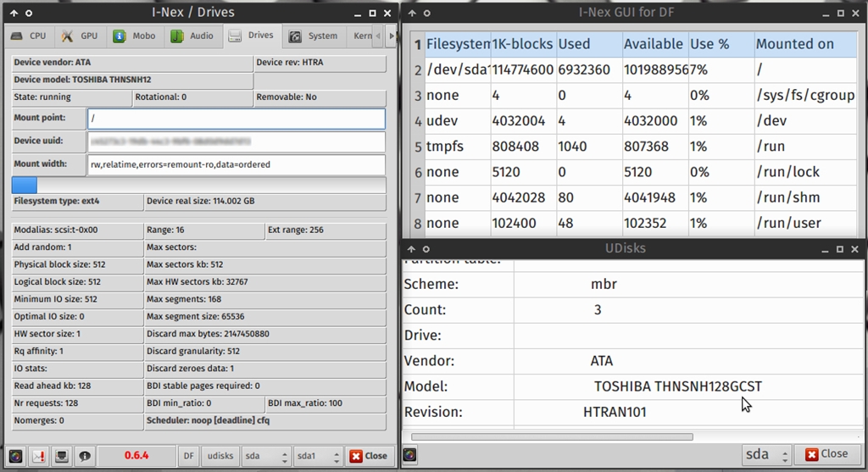Open the sda drive dropdown in Drives window
Image resolution: width=868 pixels, height=472 pixels.
(264, 455)
